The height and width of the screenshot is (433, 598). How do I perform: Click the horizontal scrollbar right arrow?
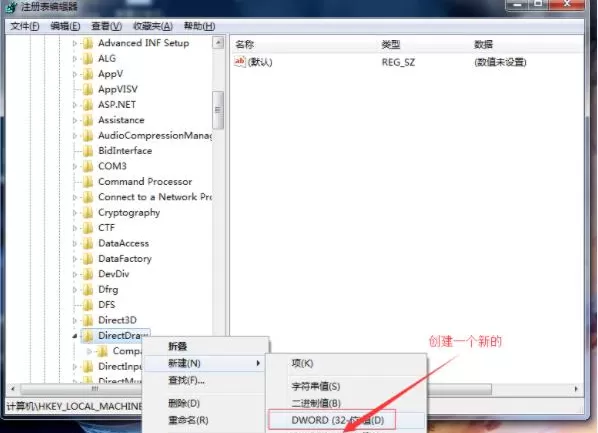point(576,389)
